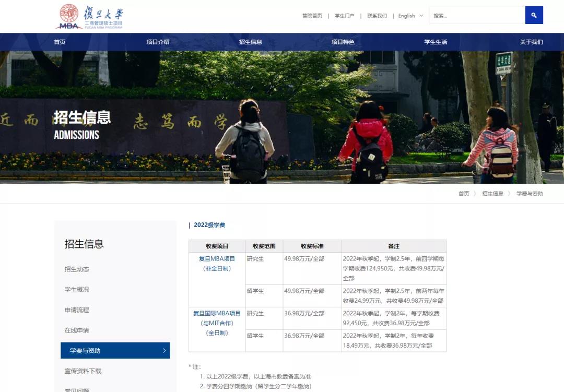
Task: Click 招生信息 in the breadcrumb trail
Action: click(492, 194)
